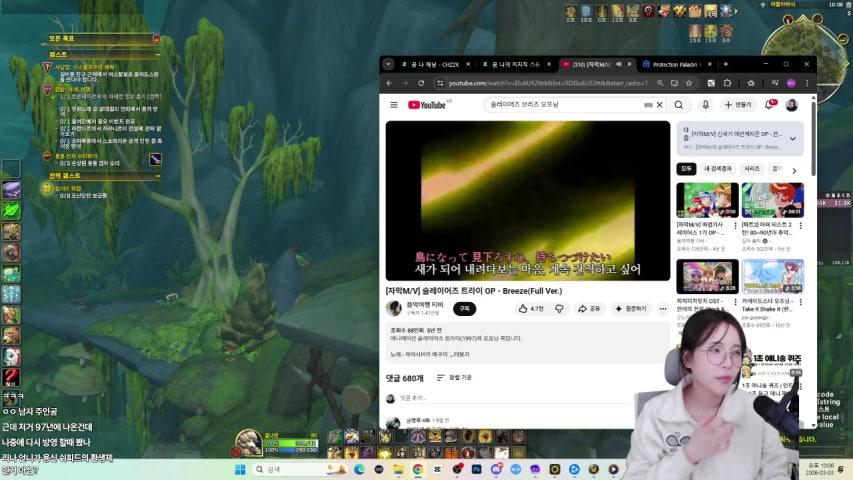Open Chrome from the taskbar
This screenshot has width=853, height=480.
coord(418,469)
